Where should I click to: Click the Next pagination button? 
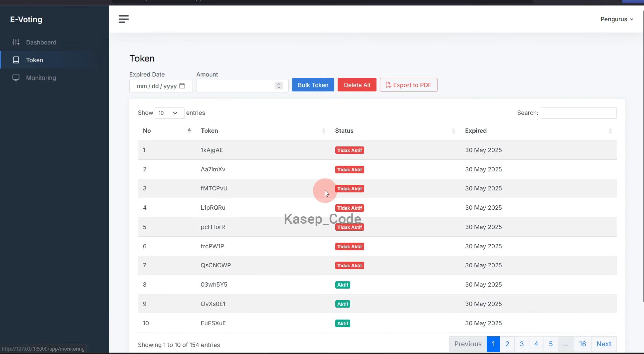[x=604, y=344]
